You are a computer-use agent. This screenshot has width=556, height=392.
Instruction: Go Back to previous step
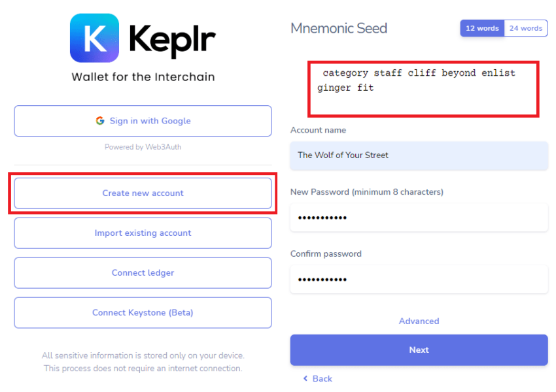click(318, 378)
